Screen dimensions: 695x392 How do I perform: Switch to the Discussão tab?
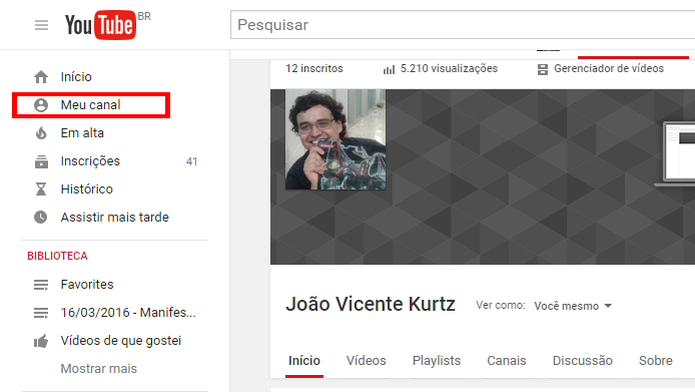582,361
